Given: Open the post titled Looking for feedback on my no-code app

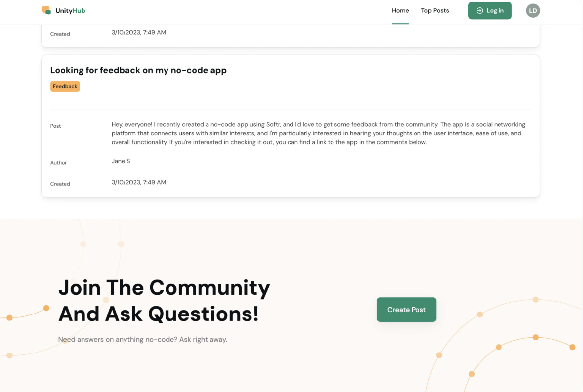Looking at the screenshot, I should (x=139, y=70).
